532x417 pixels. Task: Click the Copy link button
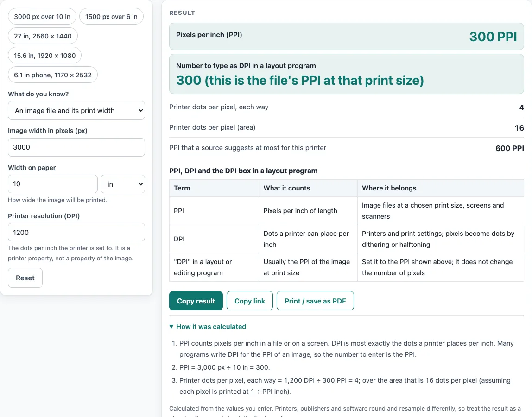250,301
